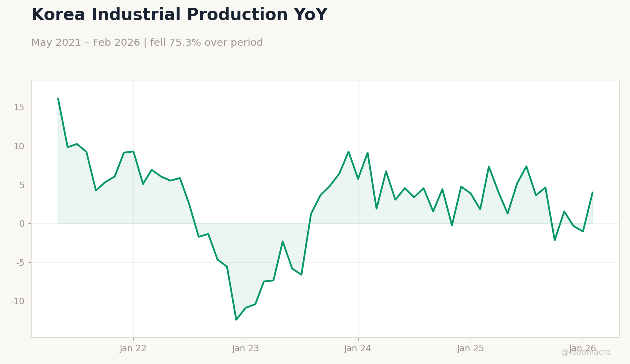
Task: Click the x-axis label Jan 25
Action: pos(471,349)
